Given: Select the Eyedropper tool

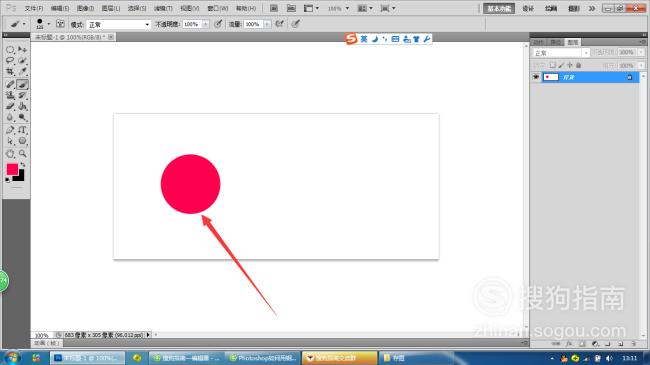Looking at the screenshot, I should pos(22,71).
